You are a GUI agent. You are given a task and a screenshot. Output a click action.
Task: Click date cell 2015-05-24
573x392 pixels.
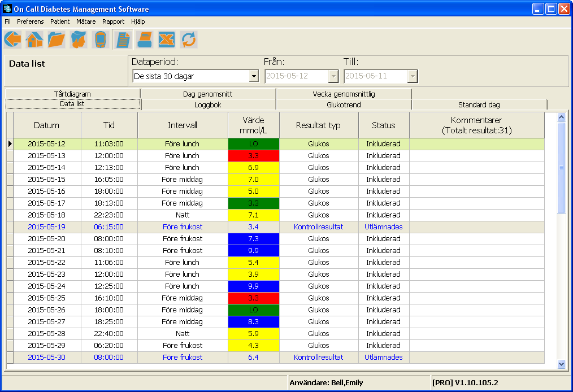pos(47,286)
